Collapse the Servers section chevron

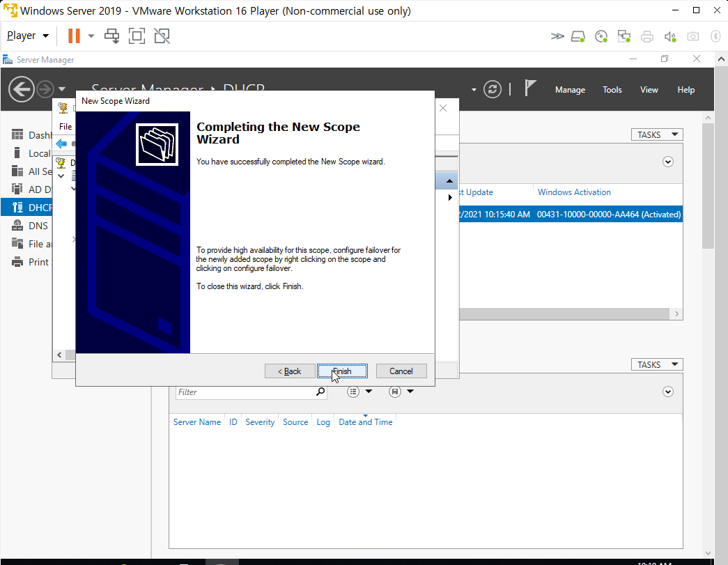coord(667,162)
